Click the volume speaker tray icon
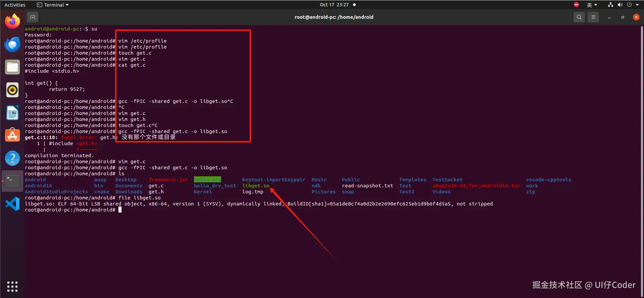Screen dimensions: 644x298 620,5
